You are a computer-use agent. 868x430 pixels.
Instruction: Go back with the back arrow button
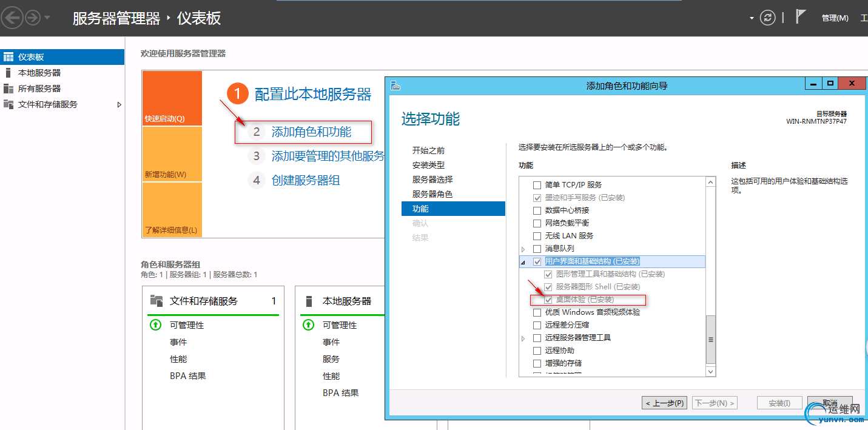(x=13, y=18)
